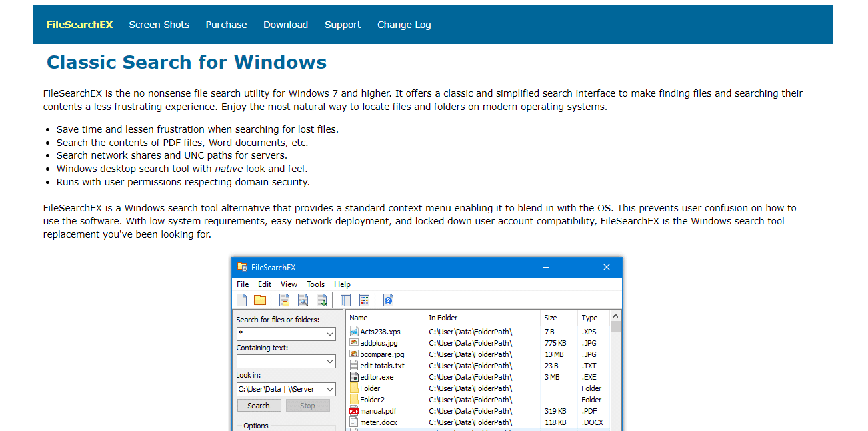Image resolution: width=868 pixels, height=431 pixels.
Task: Go to the Purchase page
Action: (226, 25)
